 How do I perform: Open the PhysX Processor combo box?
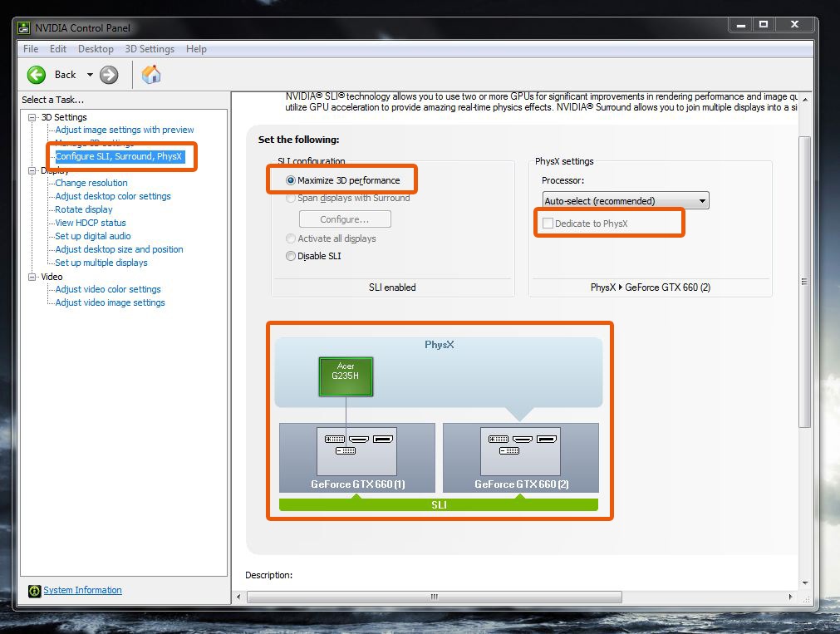[625, 201]
